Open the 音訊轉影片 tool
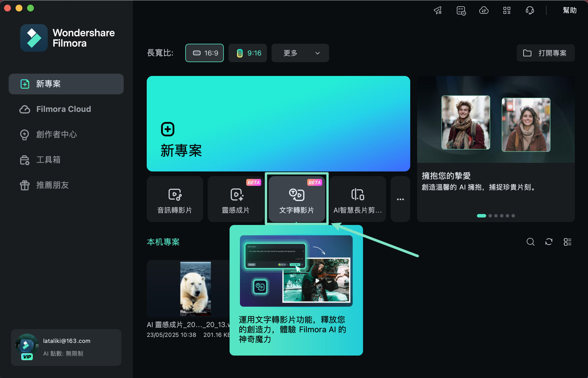The image size is (588, 378). point(175,199)
